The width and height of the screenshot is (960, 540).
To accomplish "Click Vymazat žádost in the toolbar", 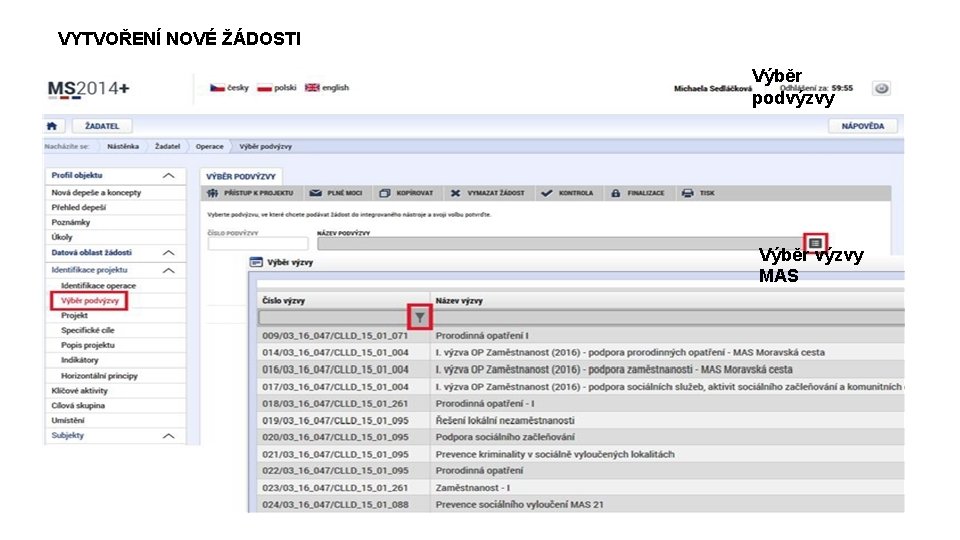I will click(x=487, y=193).
